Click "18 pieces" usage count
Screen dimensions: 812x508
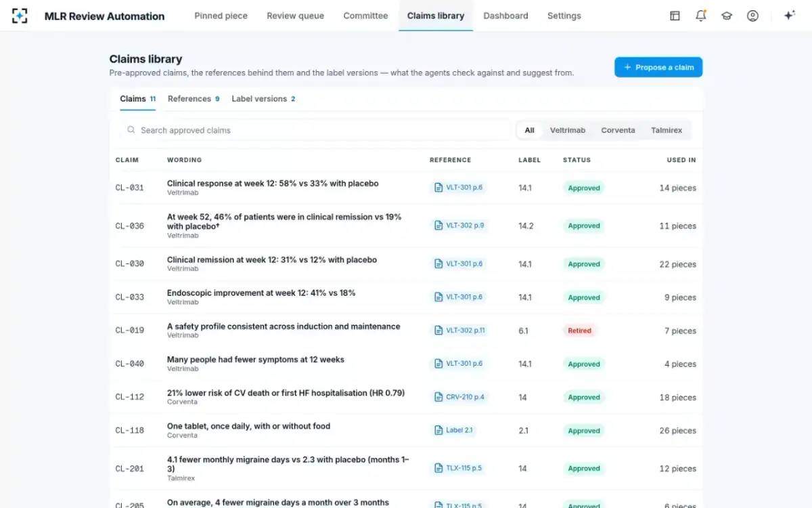coord(678,397)
